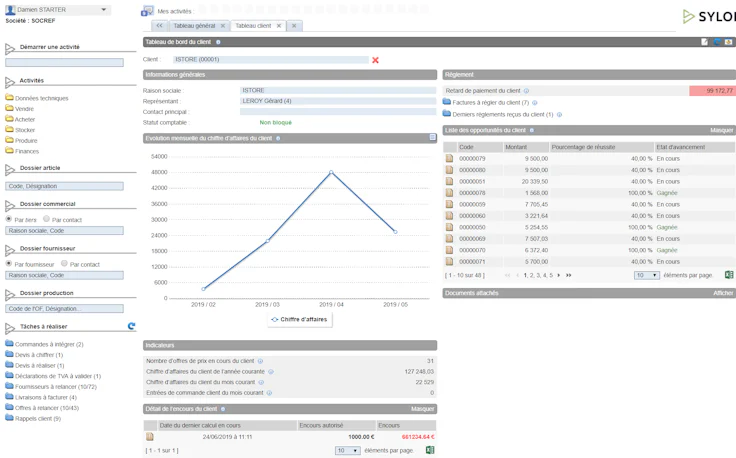Expand the Produire activity folder
The height and width of the screenshot is (458, 736).
pos(21,140)
